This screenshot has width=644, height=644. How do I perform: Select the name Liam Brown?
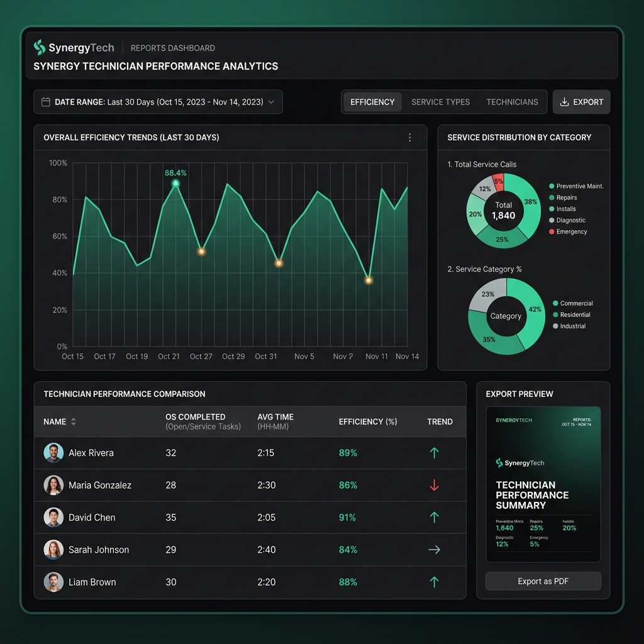(x=92, y=582)
